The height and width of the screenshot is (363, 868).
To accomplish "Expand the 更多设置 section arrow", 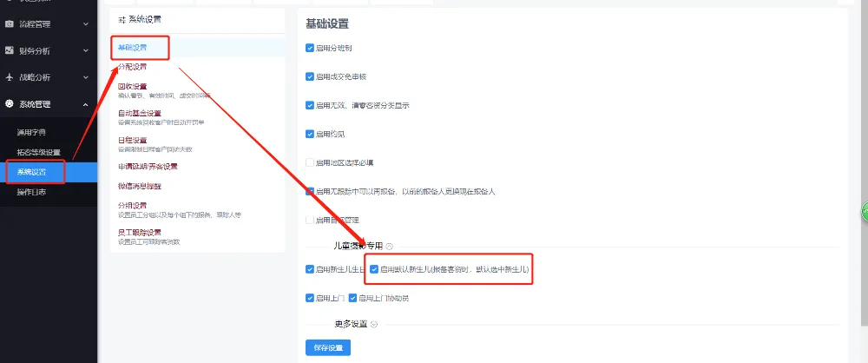I will 374,324.
